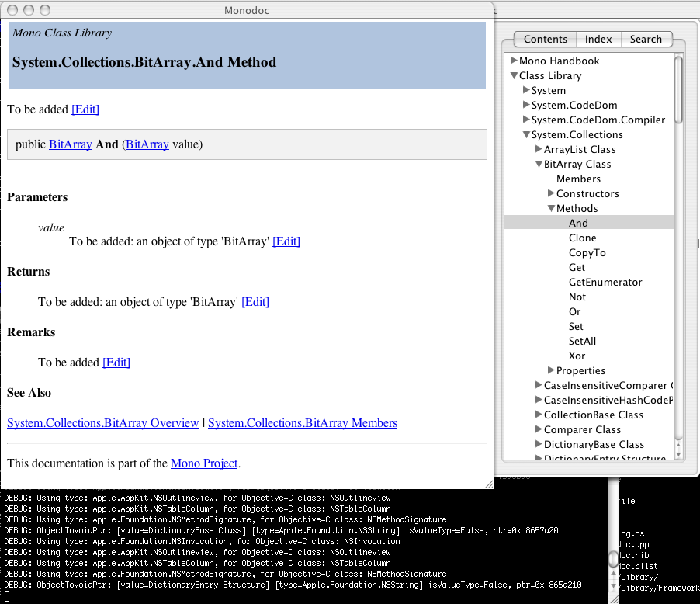
Task: Select DictionaryBase Class tree row
Action: click(589, 444)
